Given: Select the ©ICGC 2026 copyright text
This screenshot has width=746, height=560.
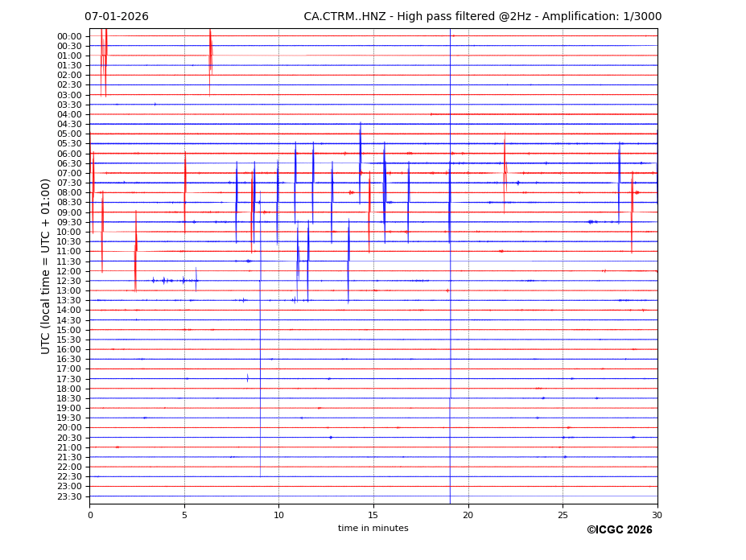Looking at the screenshot, I should pos(619,530).
